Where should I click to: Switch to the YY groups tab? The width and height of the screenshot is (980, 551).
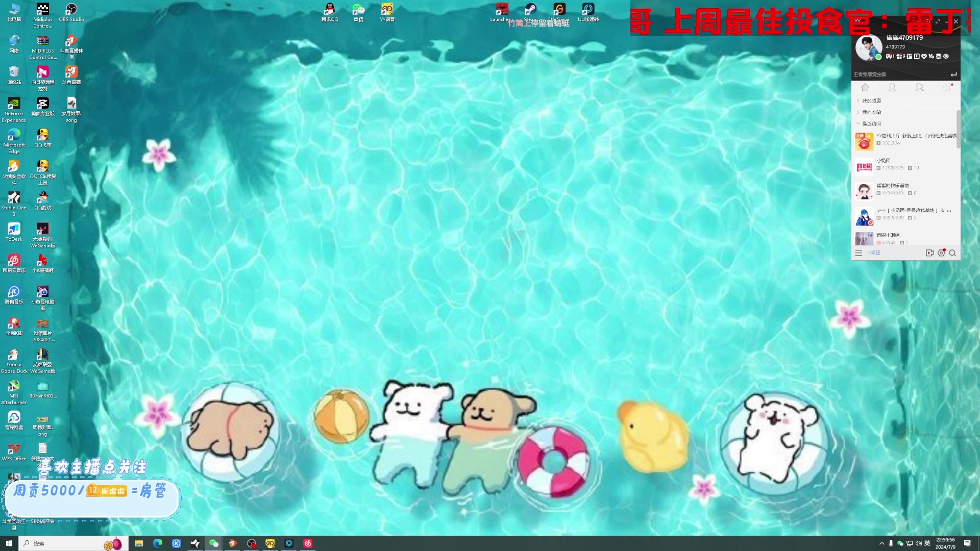click(x=919, y=88)
